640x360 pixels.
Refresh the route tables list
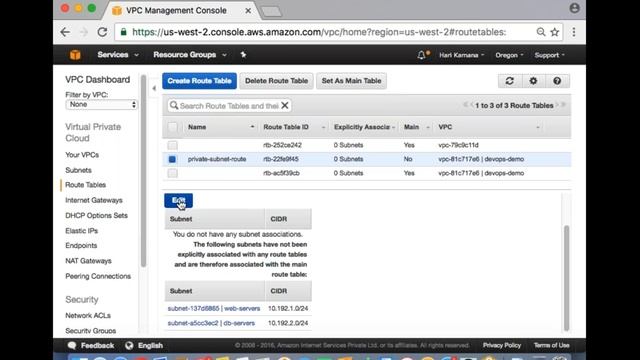(x=509, y=81)
